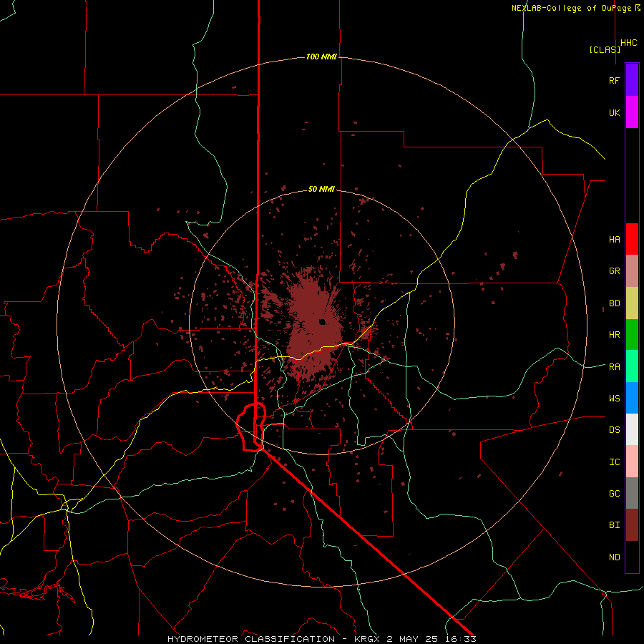Screen dimensions: 644x644
Task: Click the light pink IC legend swatch
Action: click(x=632, y=462)
